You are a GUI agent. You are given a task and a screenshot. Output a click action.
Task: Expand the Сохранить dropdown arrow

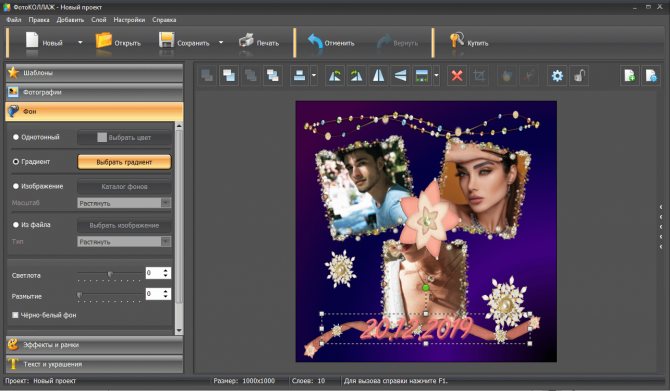221,42
